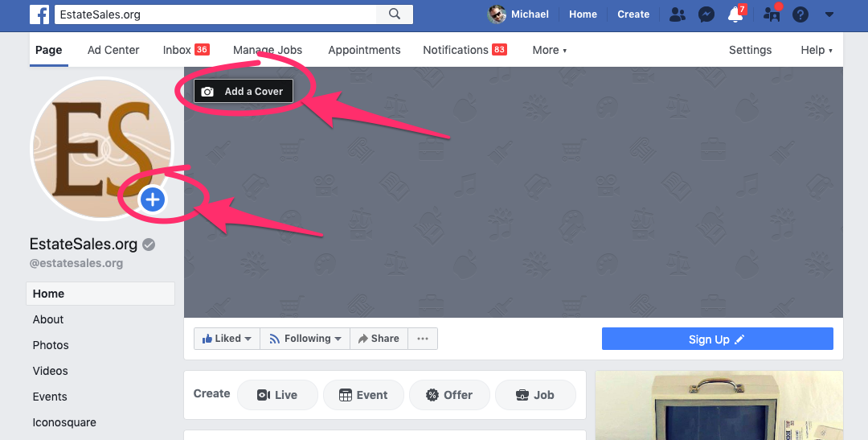
Task: Create an Event post
Action: coord(363,395)
